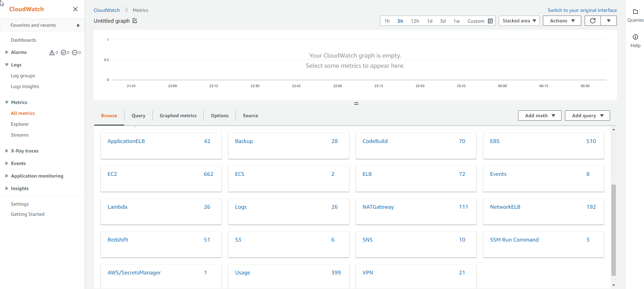644x289 pixels.
Task: Set time range to 1w
Action: (x=457, y=21)
